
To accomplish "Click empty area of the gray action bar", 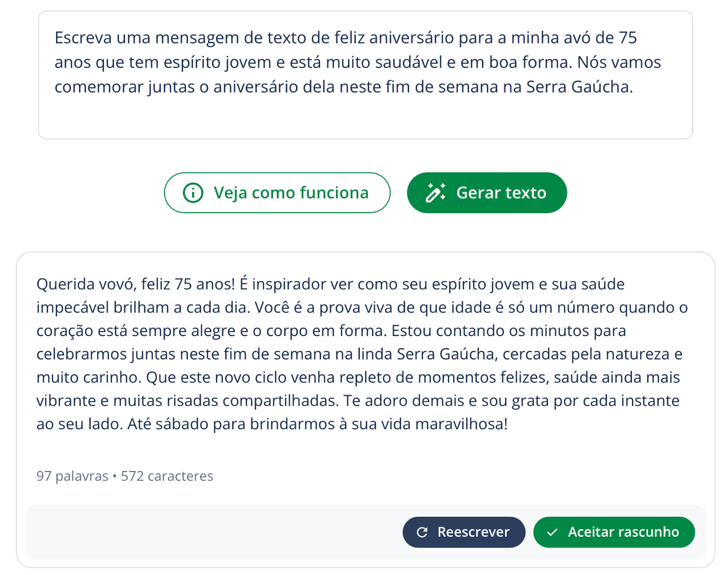I will (211, 532).
